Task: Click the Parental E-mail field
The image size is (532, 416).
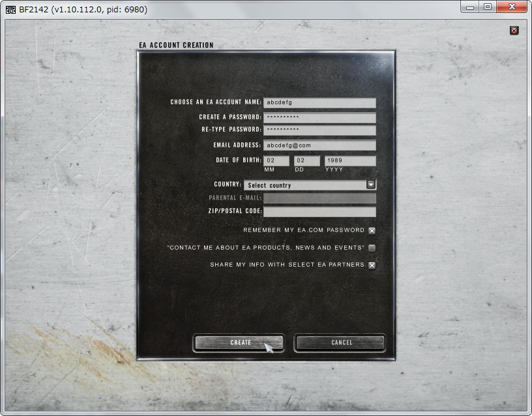Action: [x=319, y=198]
